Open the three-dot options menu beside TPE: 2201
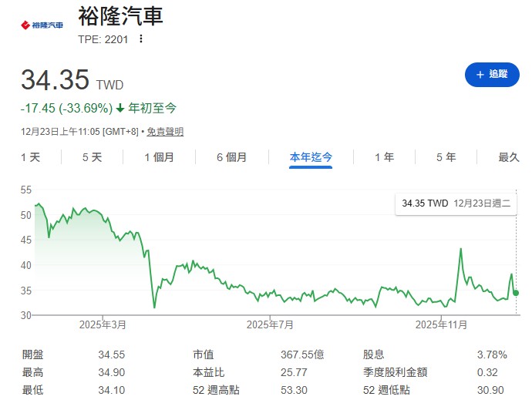The width and height of the screenshot is (532, 410). point(140,39)
